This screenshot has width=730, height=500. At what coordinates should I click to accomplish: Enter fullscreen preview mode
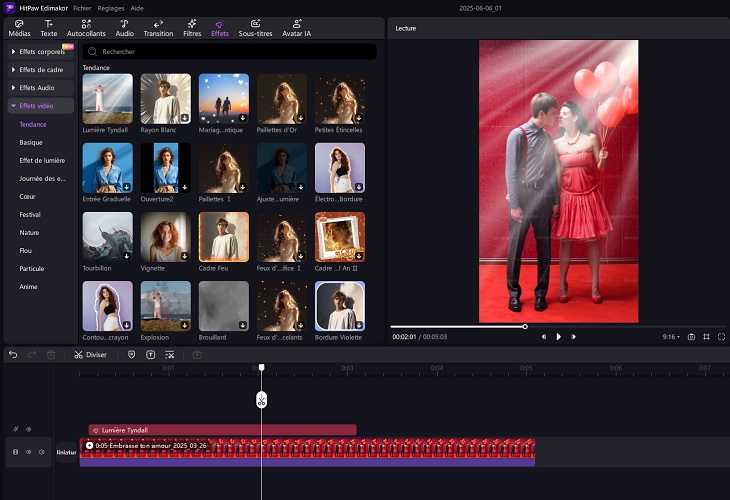(x=721, y=337)
